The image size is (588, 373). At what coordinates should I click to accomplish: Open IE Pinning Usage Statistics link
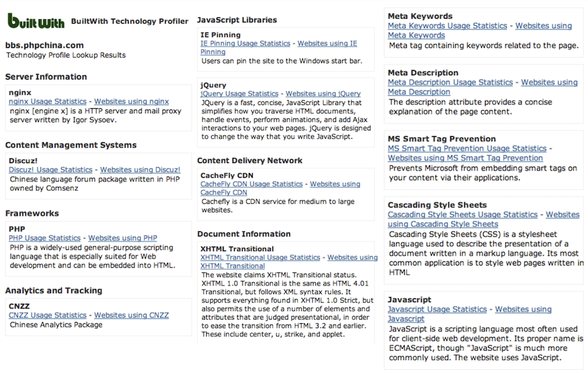pos(245,44)
